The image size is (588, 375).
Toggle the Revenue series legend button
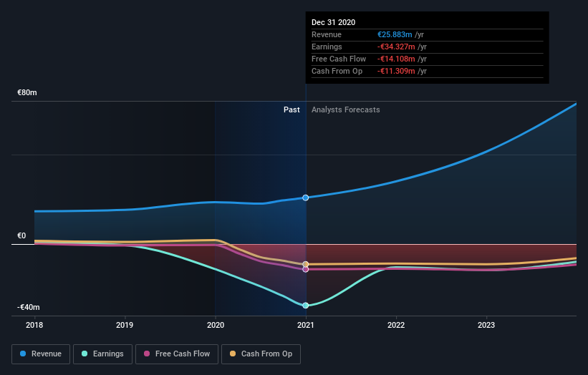41,354
